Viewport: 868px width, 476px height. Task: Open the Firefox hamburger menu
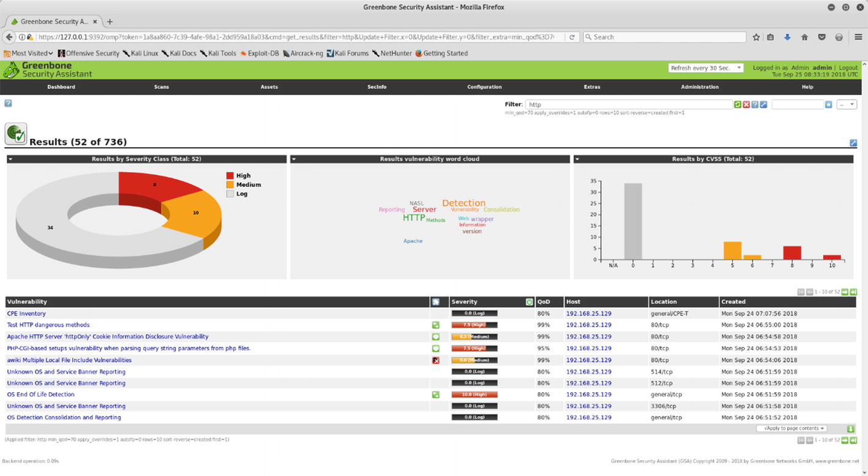tap(858, 37)
